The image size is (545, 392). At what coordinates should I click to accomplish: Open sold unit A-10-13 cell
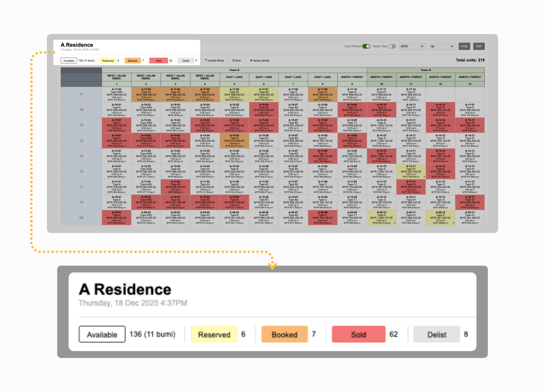(470, 202)
